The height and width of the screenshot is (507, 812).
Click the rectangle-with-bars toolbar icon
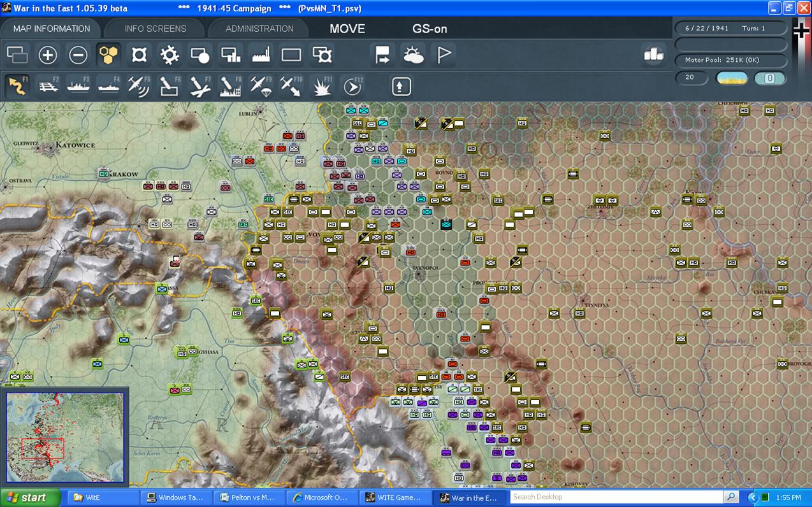231,55
